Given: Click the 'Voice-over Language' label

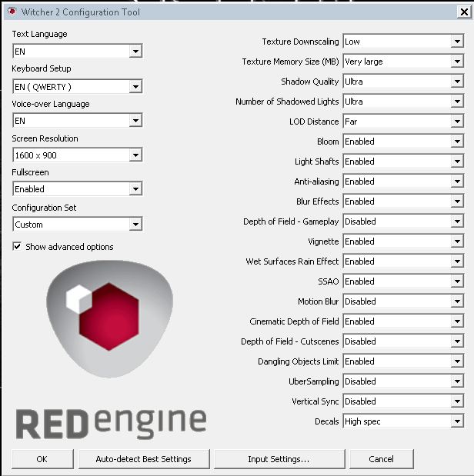Looking at the screenshot, I should pos(51,104).
